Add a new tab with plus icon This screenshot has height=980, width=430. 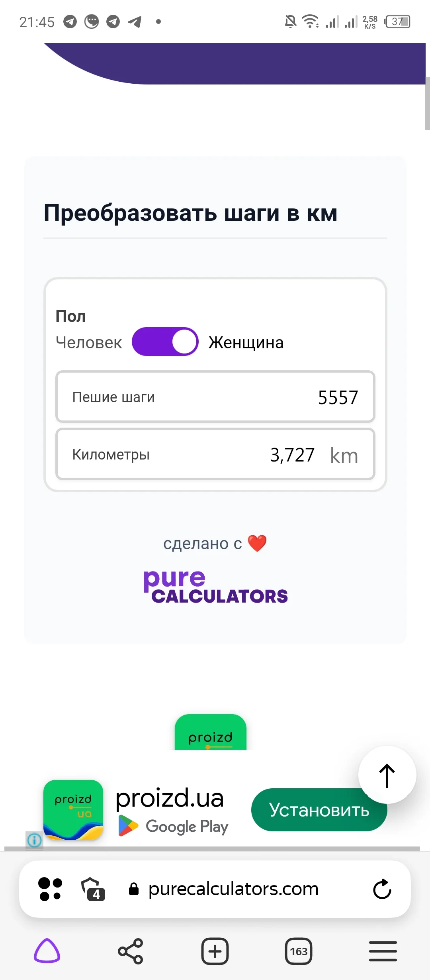click(215, 951)
